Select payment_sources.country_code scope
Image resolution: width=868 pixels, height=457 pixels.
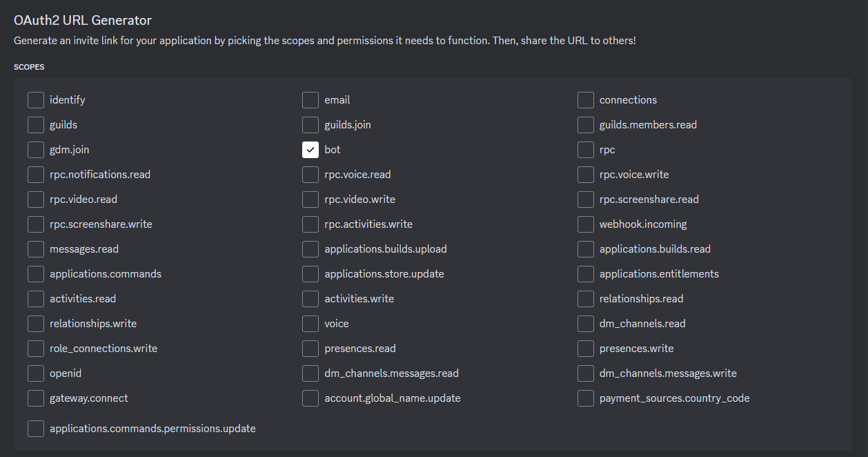tap(586, 398)
